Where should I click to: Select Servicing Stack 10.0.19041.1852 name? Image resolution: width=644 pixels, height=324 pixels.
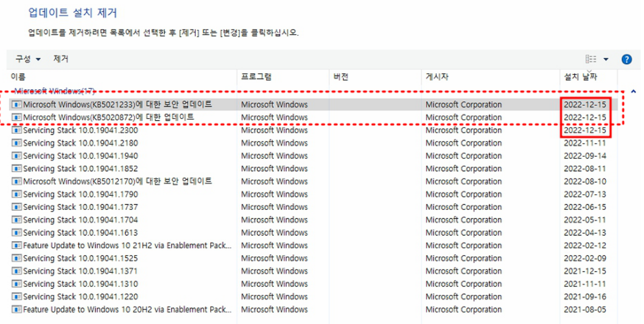tap(80, 168)
